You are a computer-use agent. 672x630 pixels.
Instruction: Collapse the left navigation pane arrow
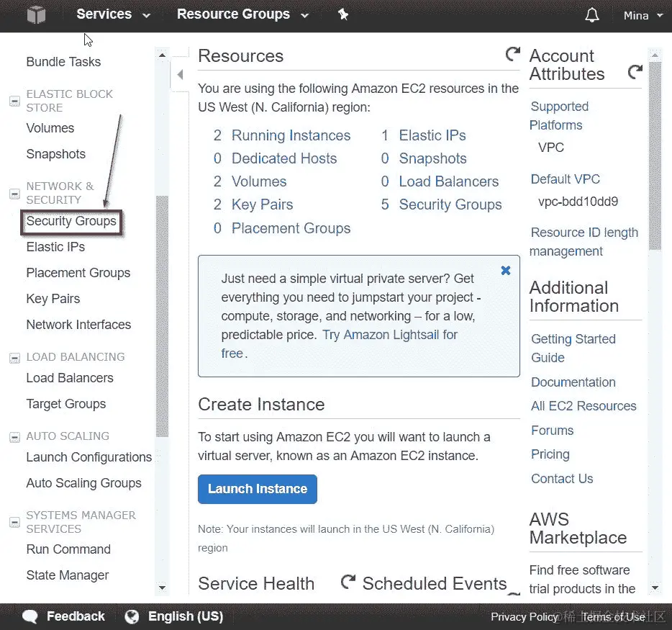coord(180,75)
